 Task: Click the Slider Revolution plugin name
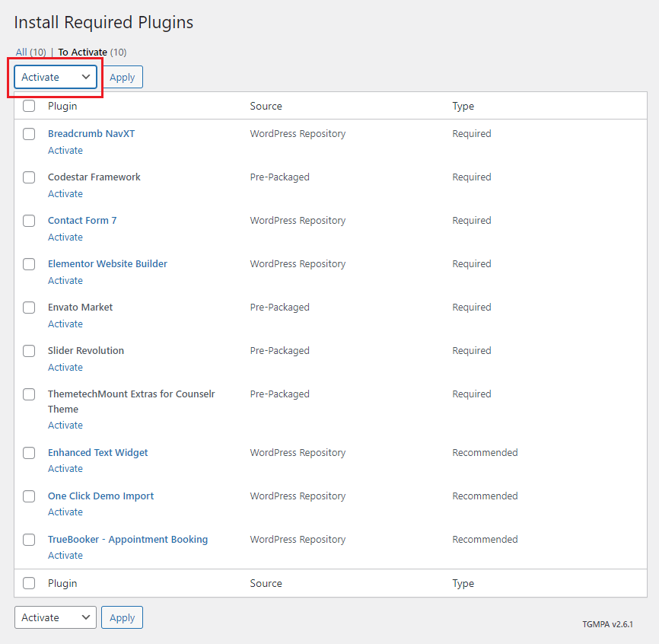86,351
